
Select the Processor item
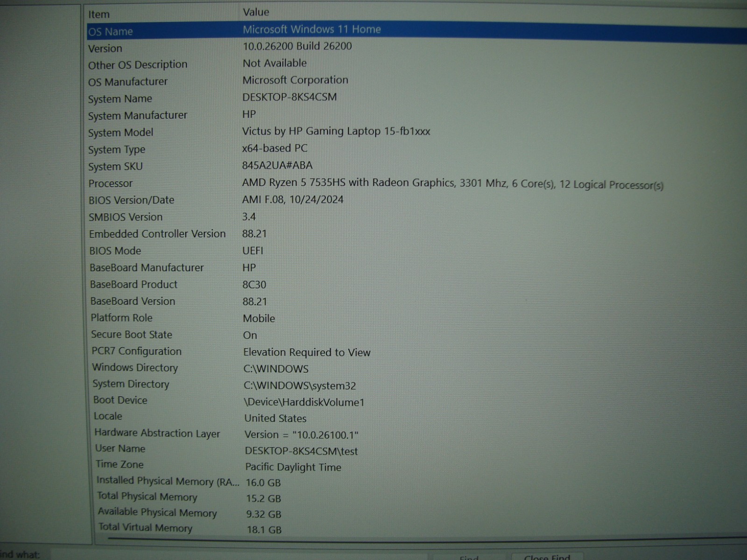point(111,184)
